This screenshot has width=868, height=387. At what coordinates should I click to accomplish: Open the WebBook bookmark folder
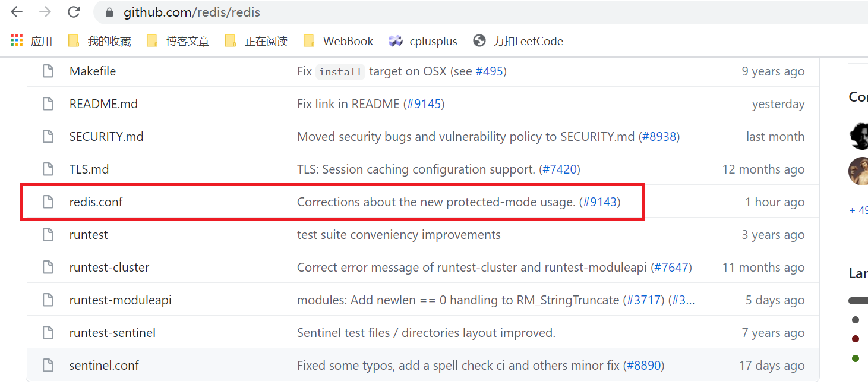[x=338, y=41]
